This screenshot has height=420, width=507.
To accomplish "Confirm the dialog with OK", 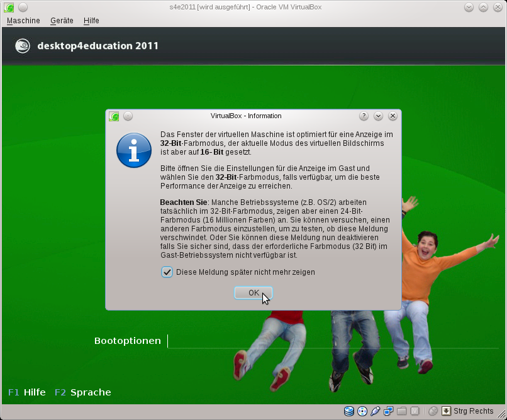I will [x=253, y=293].
